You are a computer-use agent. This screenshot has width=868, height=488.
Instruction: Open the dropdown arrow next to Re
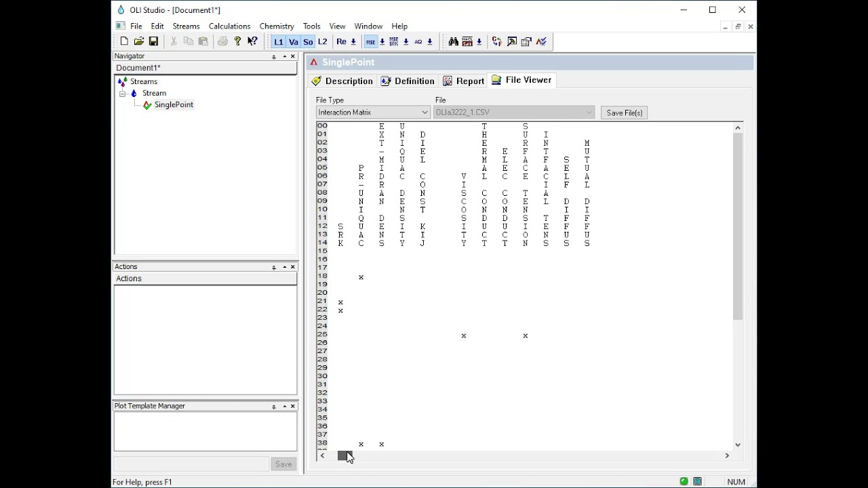click(x=353, y=42)
